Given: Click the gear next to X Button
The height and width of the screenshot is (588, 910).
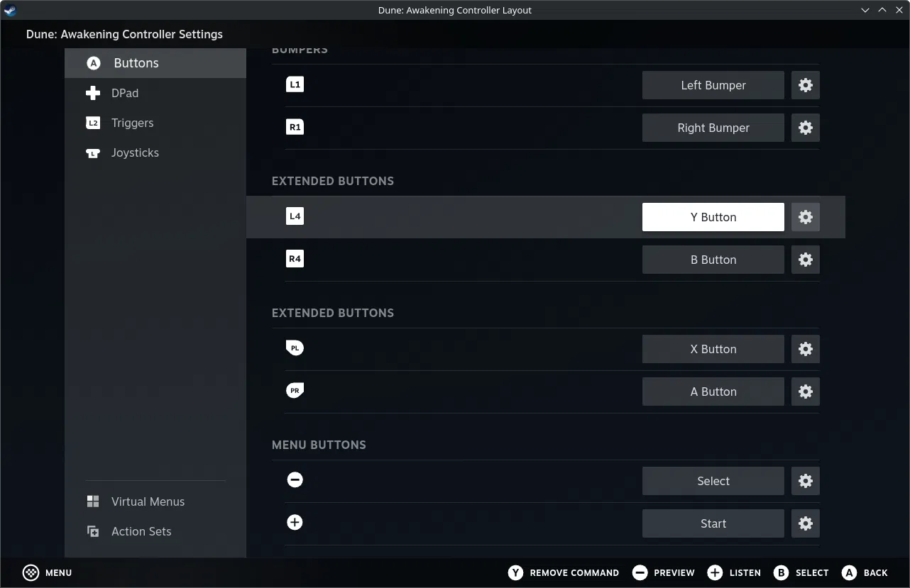Looking at the screenshot, I should pos(805,349).
